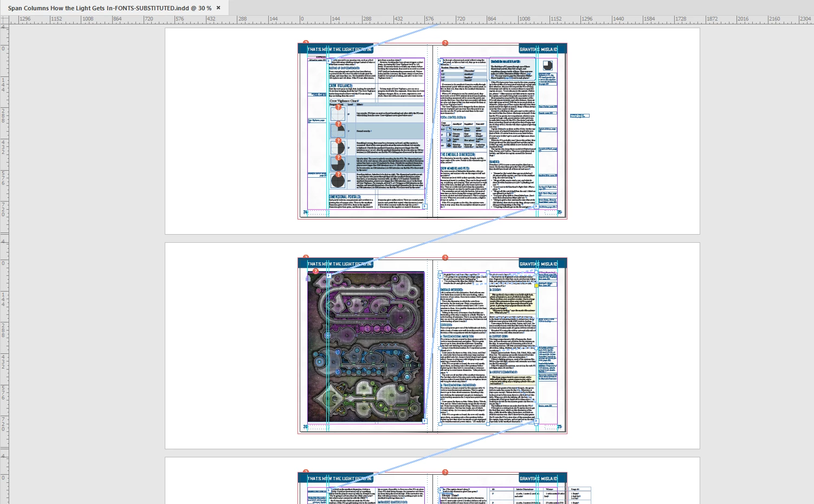The image size is (814, 504).
Task: Click the CREW VIGILANCE heading
Action: click(x=341, y=86)
